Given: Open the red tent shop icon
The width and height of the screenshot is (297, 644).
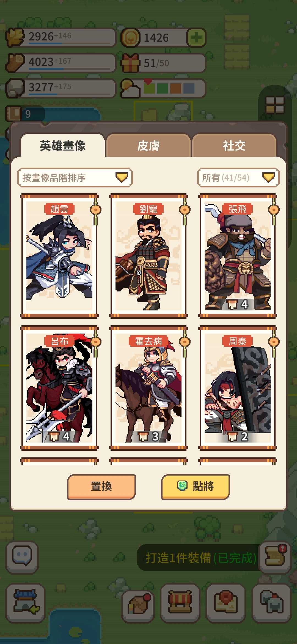Looking at the screenshot, I should pyautogui.click(x=180, y=603).
